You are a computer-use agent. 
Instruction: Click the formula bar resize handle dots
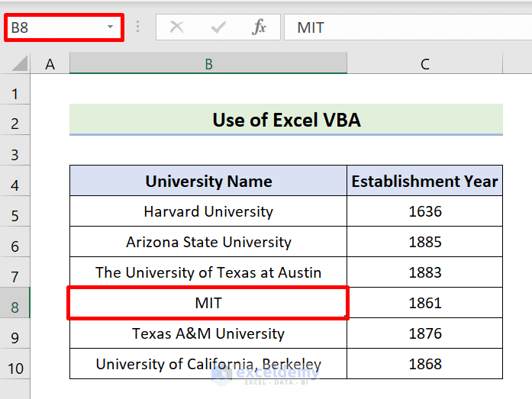tap(138, 27)
